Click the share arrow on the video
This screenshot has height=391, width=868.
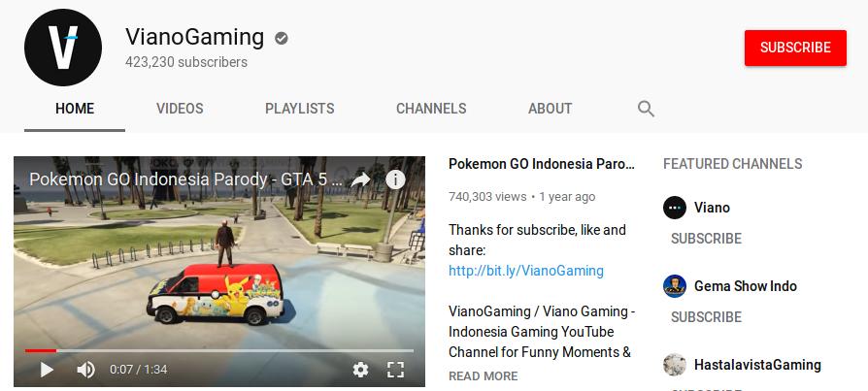click(x=361, y=179)
